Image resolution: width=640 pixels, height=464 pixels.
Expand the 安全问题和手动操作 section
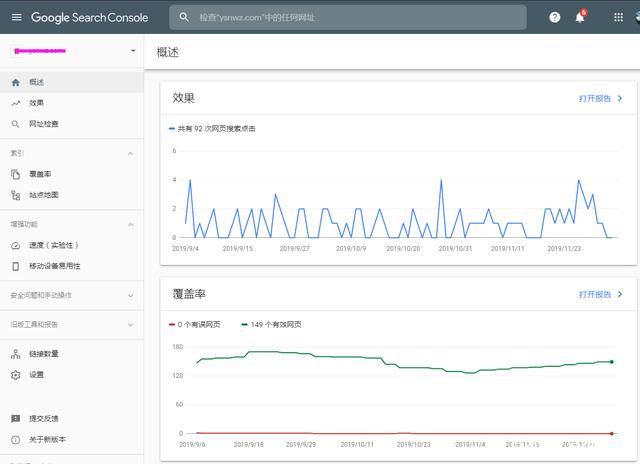coord(131,295)
